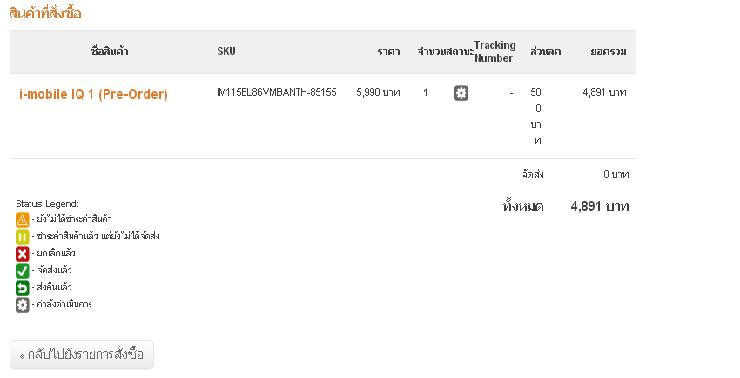Click the Status Legend label

click(x=47, y=204)
